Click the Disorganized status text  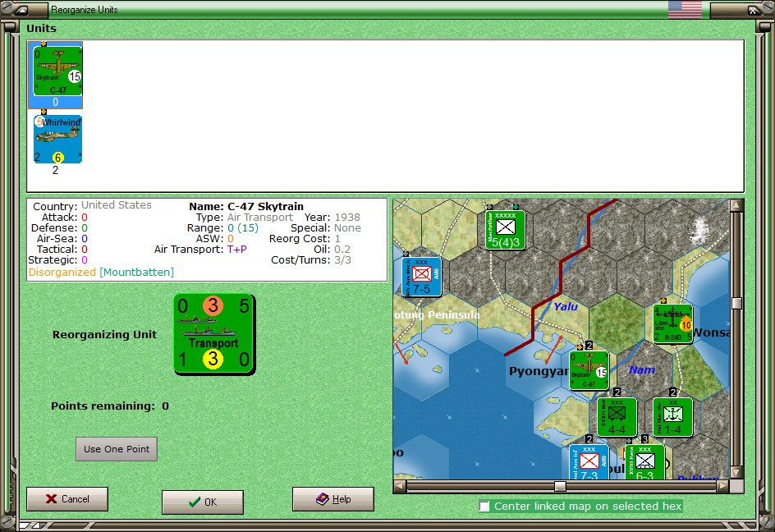tap(62, 273)
